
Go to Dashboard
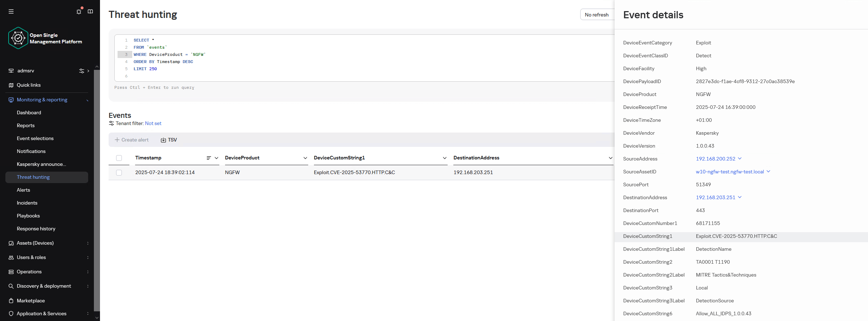coord(29,112)
